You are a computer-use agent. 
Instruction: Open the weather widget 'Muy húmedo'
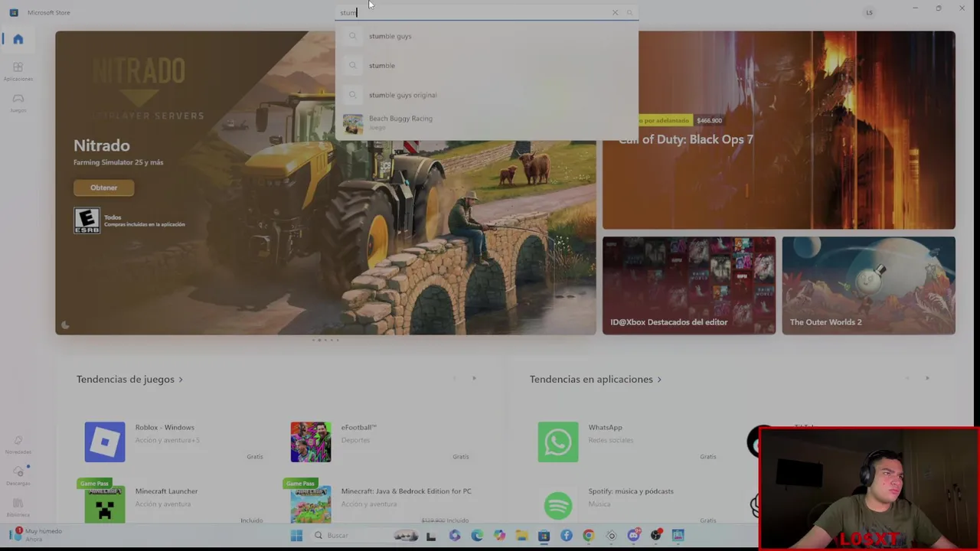pyautogui.click(x=37, y=534)
